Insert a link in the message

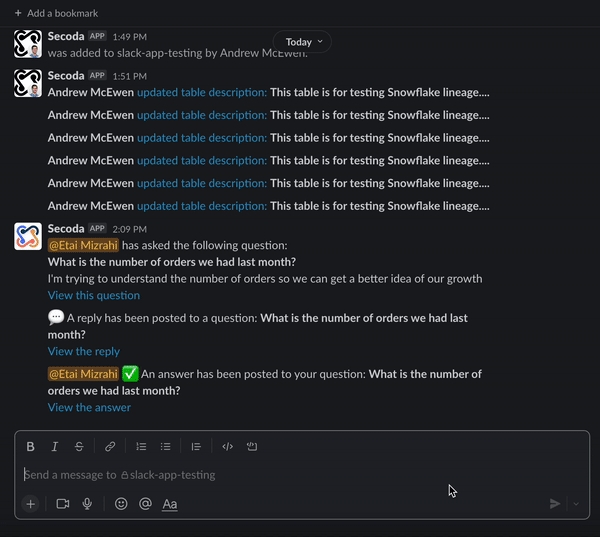pos(110,447)
